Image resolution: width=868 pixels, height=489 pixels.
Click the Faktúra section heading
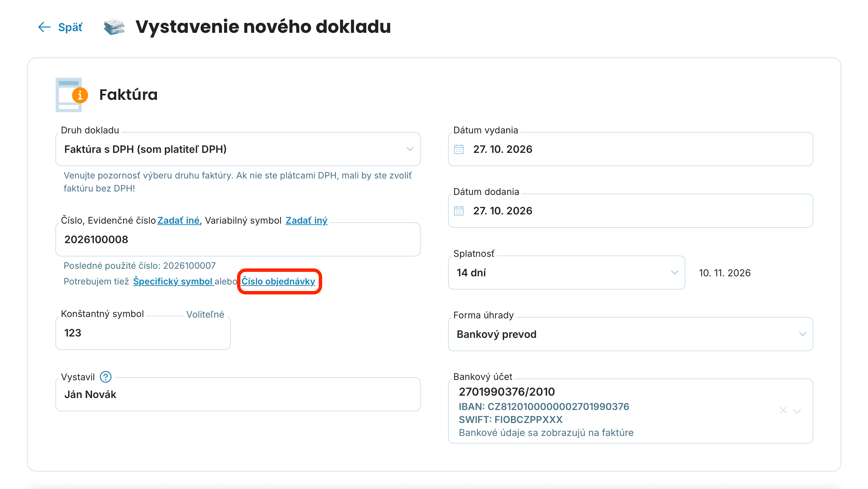pyautogui.click(x=128, y=95)
